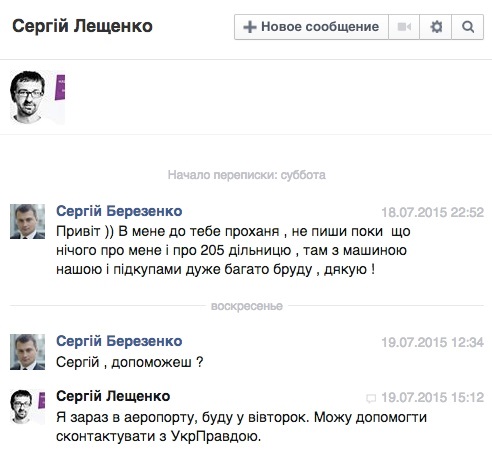The height and width of the screenshot is (454, 492).
Task: Open the gear settings menu
Action: (x=436, y=27)
